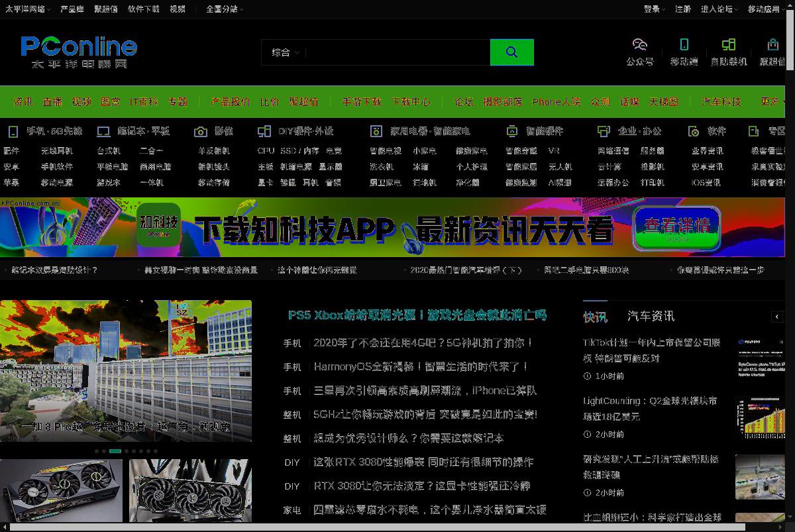Open the 直播 nav item

tap(52, 101)
